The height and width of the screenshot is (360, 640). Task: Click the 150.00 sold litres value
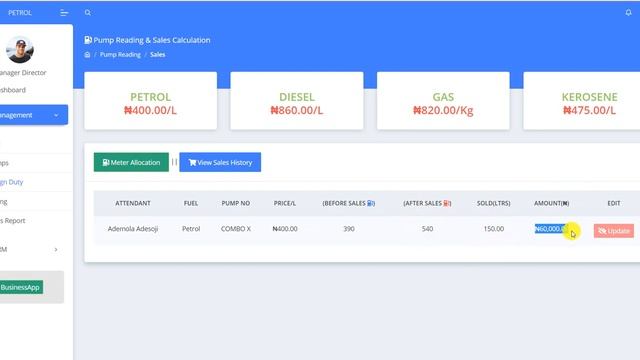(494, 229)
